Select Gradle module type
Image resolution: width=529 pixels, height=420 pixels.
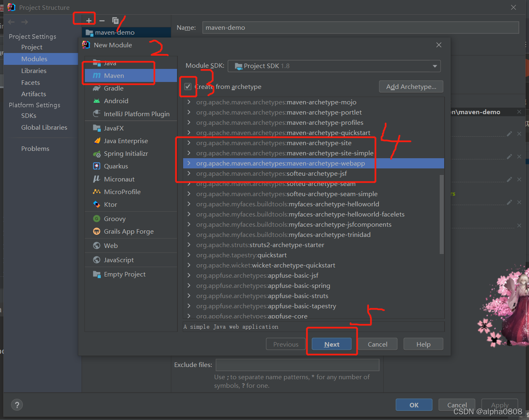(131, 88)
